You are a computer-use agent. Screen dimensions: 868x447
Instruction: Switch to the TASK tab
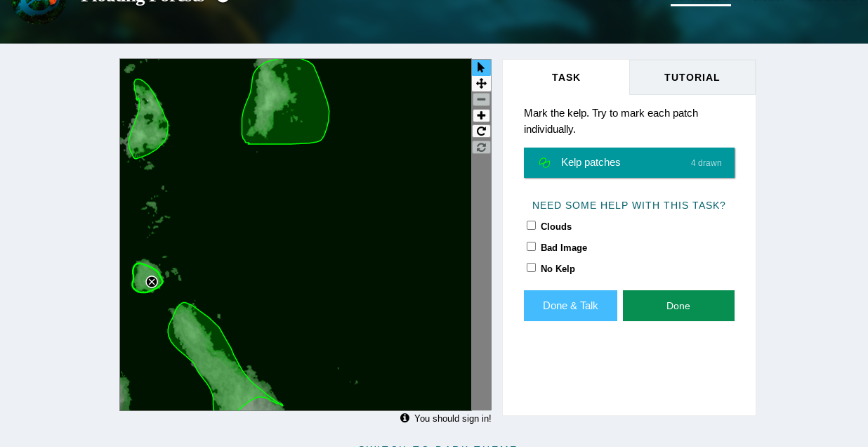566,77
